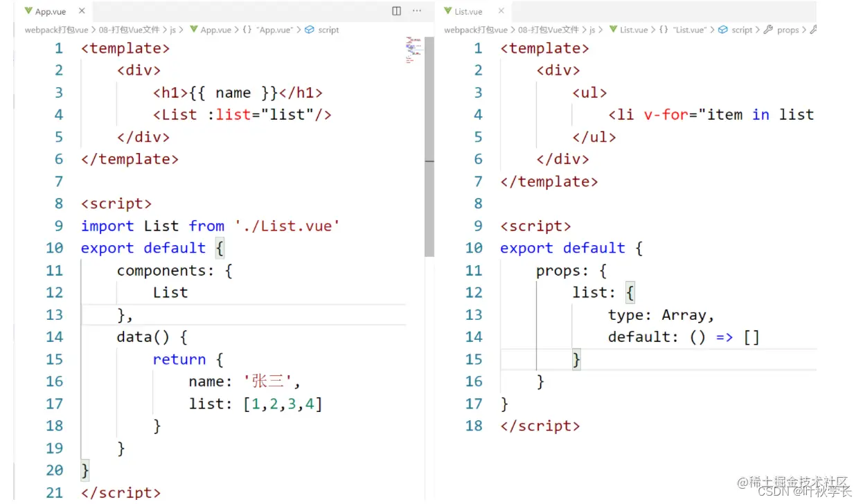Click the App.vue minimap preview
The image size is (863, 504).
(413, 50)
